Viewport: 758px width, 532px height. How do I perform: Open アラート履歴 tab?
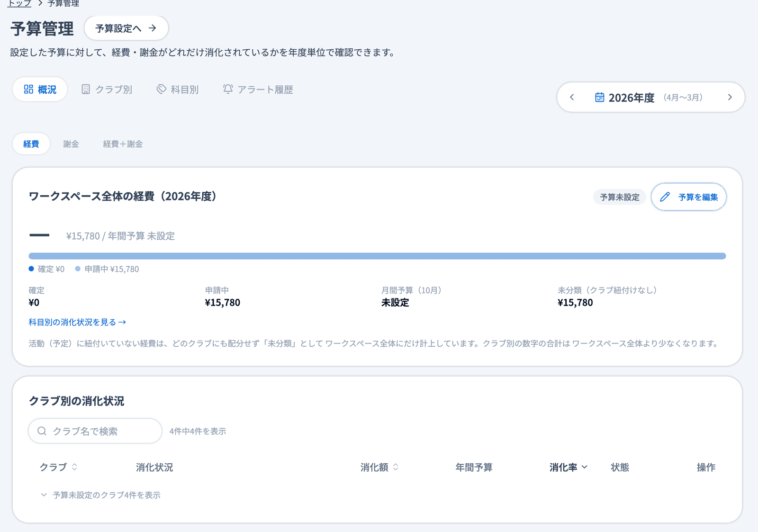pos(258,89)
